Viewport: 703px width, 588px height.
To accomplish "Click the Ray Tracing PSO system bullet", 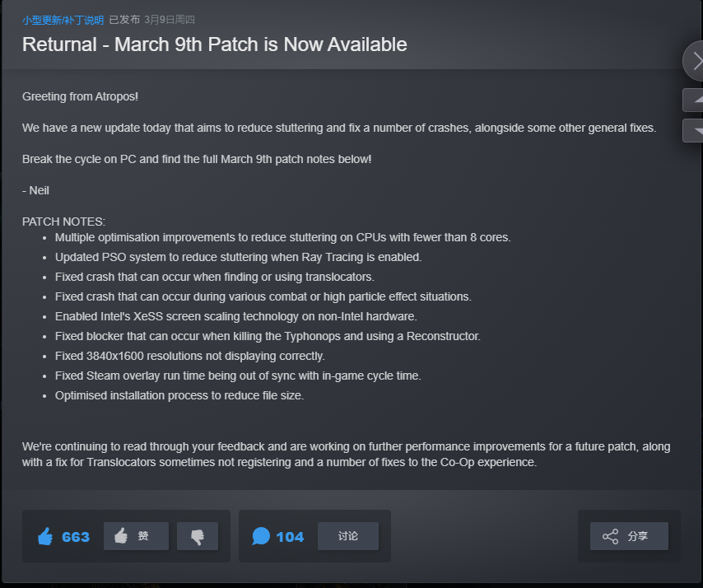I will pyautogui.click(x=238, y=257).
